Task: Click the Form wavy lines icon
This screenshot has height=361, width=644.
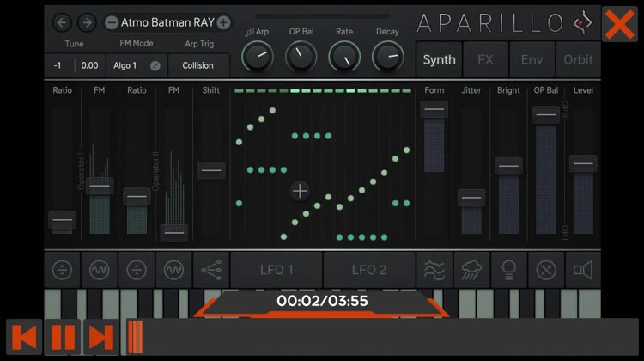Action: coord(434,270)
